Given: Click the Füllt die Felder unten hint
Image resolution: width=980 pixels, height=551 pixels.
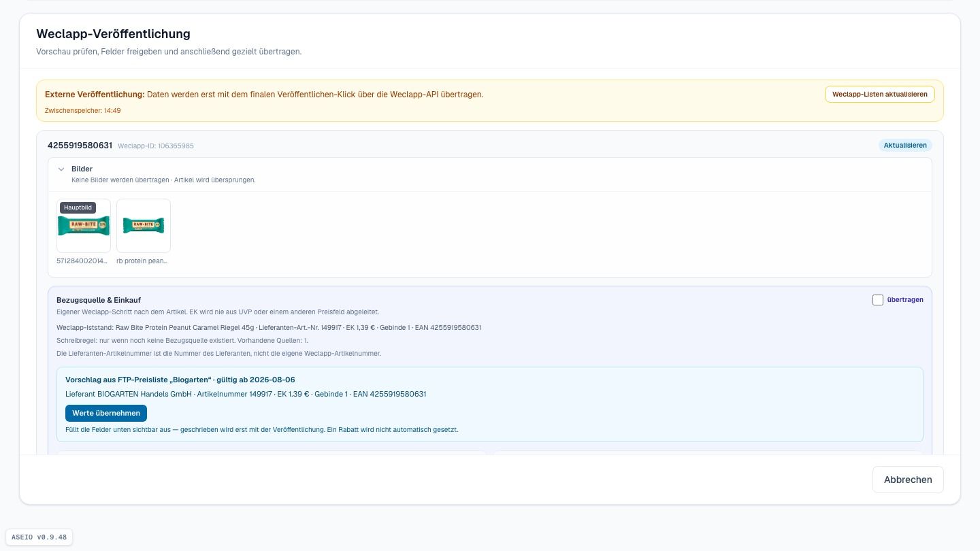Looking at the screenshot, I should [262, 430].
